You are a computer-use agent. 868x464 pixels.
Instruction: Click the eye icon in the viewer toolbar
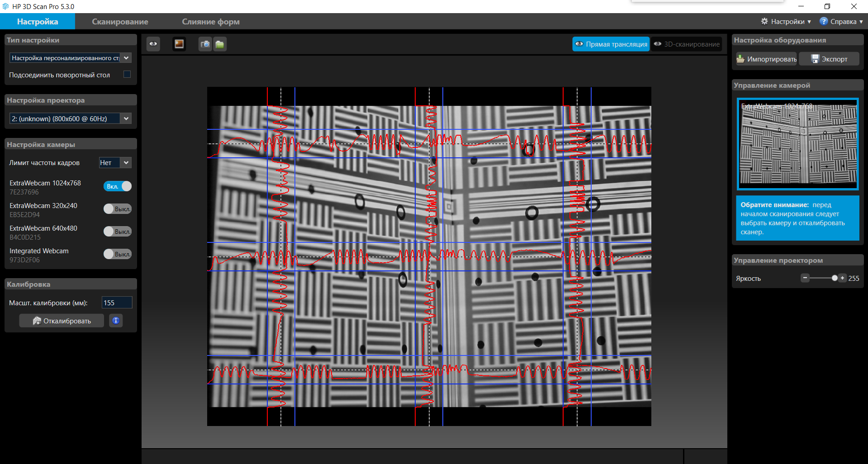153,44
